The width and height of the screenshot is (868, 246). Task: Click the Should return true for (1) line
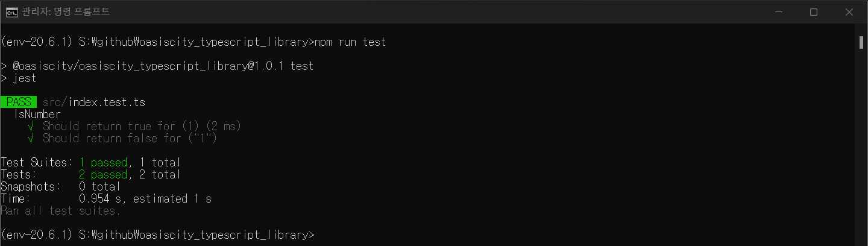click(142, 126)
